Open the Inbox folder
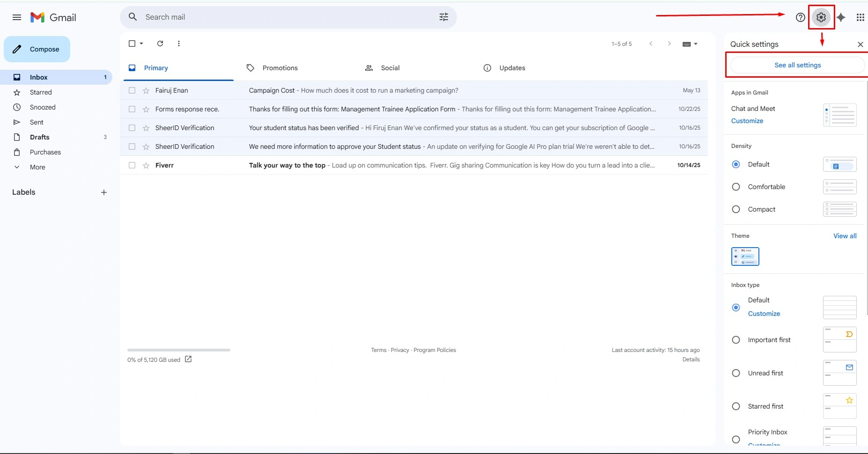Viewport: 868px width, 454px height. pyautogui.click(x=56, y=77)
